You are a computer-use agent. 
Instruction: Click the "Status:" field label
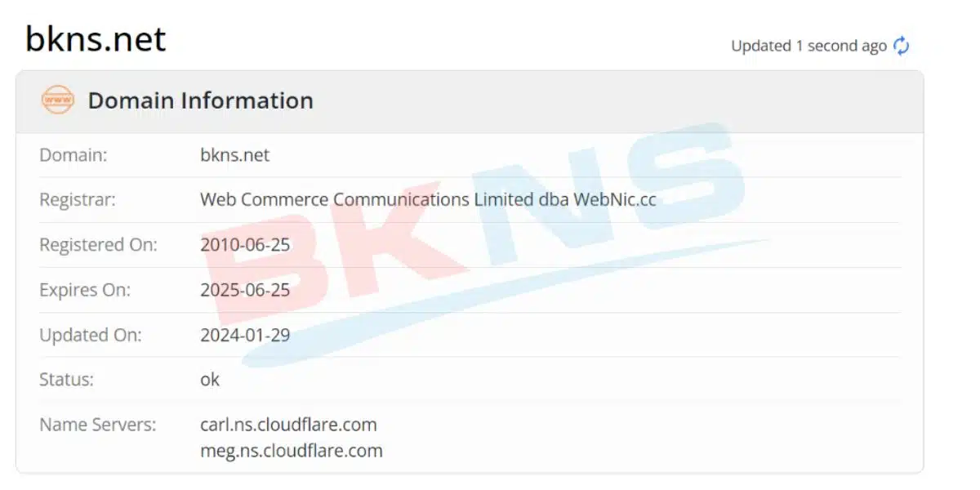66,380
